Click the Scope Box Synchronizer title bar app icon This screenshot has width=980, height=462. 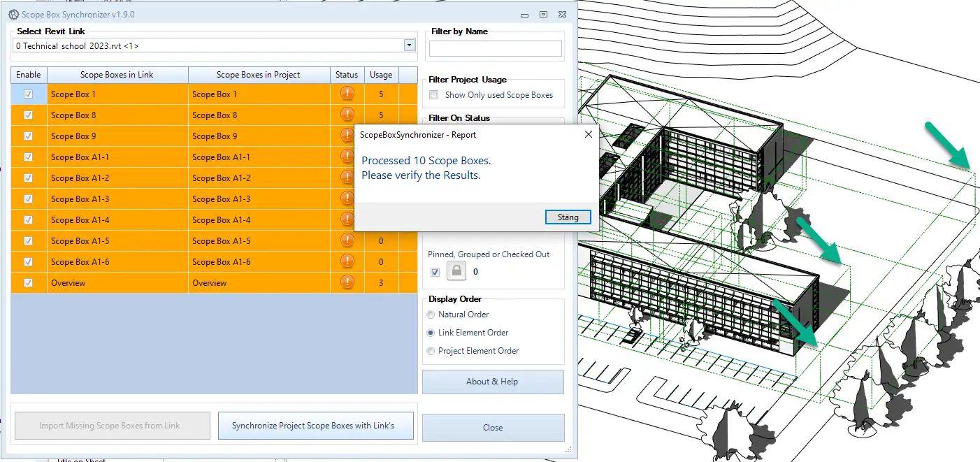(x=13, y=14)
